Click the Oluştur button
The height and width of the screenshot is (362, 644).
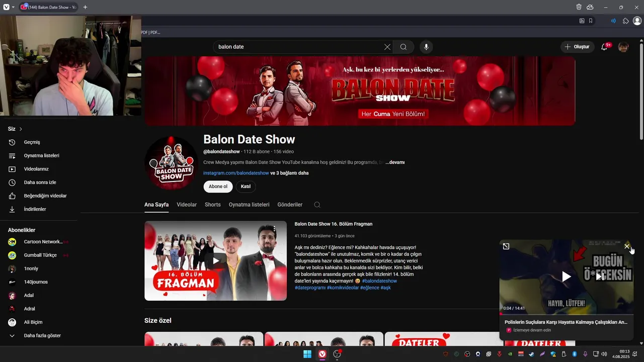(x=578, y=47)
